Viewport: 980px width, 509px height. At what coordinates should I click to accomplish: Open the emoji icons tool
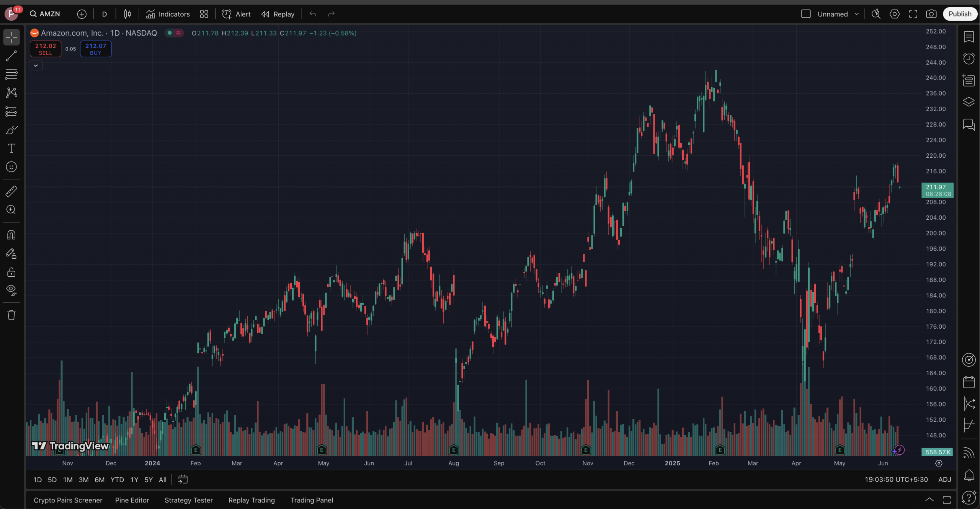pos(11,167)
